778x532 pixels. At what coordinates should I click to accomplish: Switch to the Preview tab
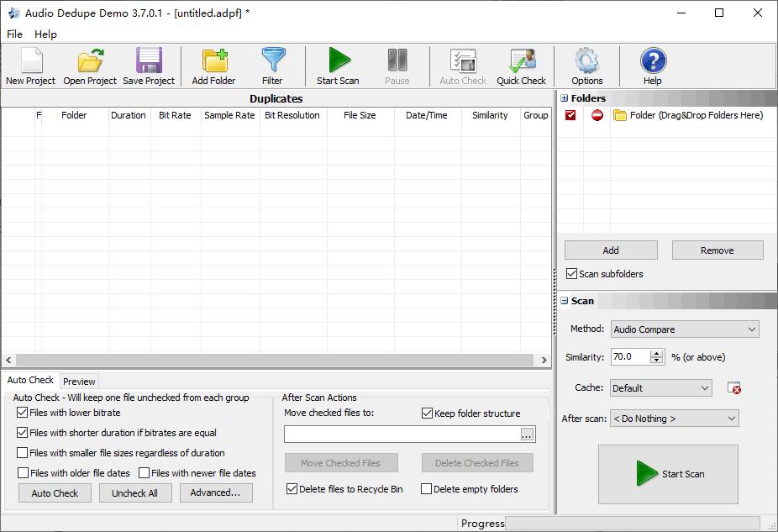coord(79,381)
